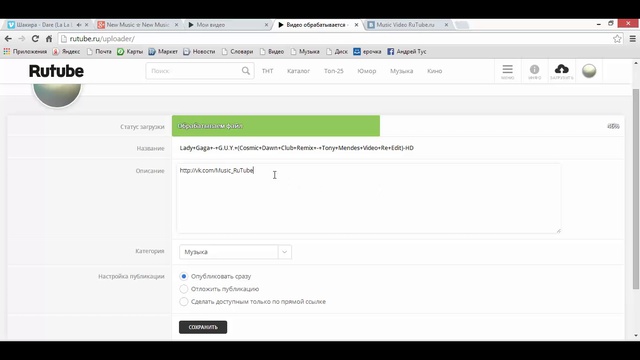The width and height of the screenshot is (640, 360).
Task: Open the Юмор section
Action: pyautogui.click(x=367, y=71)
